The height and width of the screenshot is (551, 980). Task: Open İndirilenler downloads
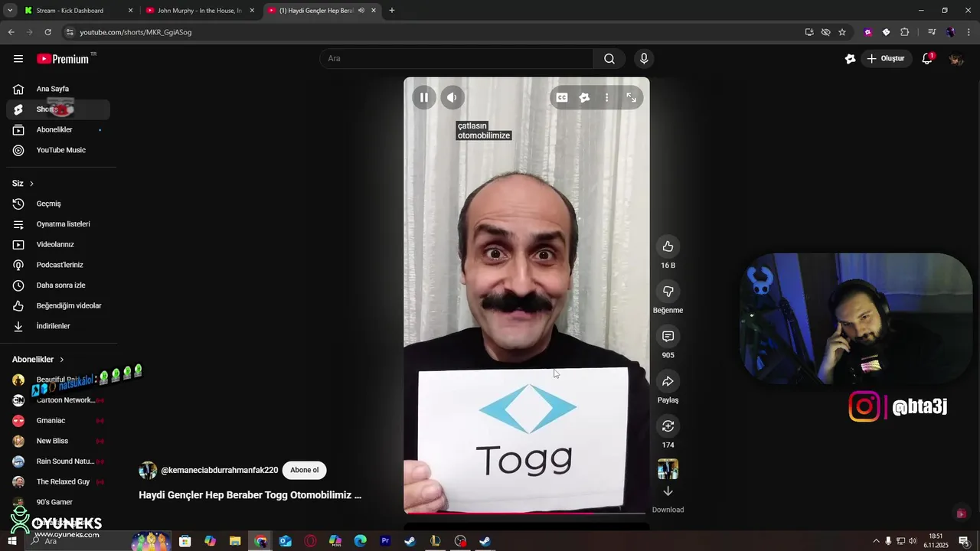coord(58,326)
